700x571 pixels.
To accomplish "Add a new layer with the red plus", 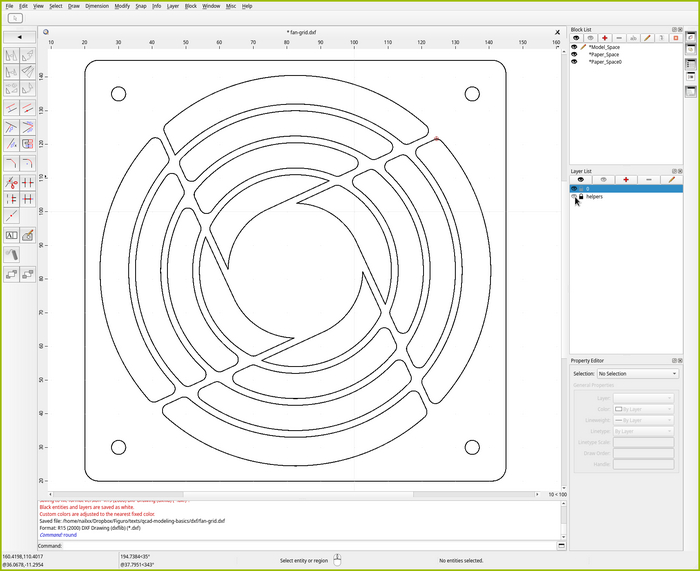I will coord(626,179).
